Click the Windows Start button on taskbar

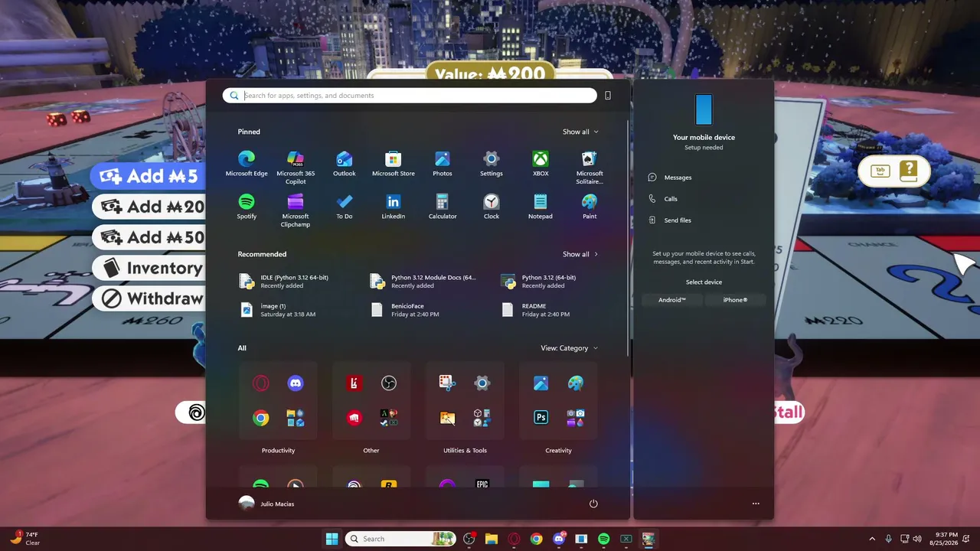332,539
